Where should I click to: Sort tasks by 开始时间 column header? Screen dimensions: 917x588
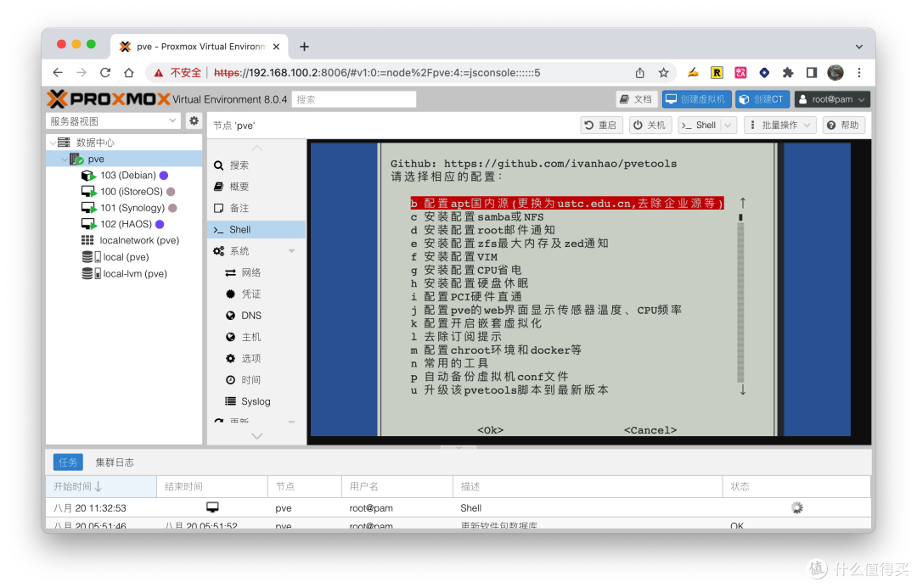coord(101,486)
